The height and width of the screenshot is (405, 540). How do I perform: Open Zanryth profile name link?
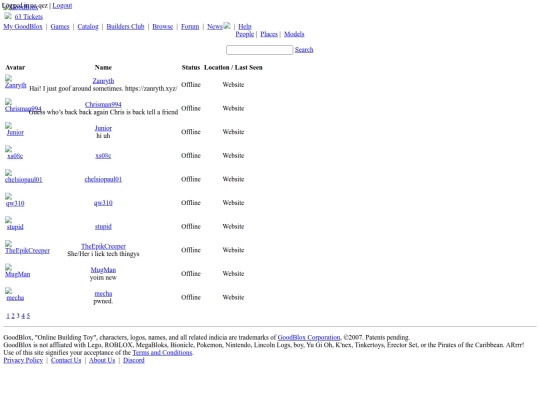[x=103, y=81]
